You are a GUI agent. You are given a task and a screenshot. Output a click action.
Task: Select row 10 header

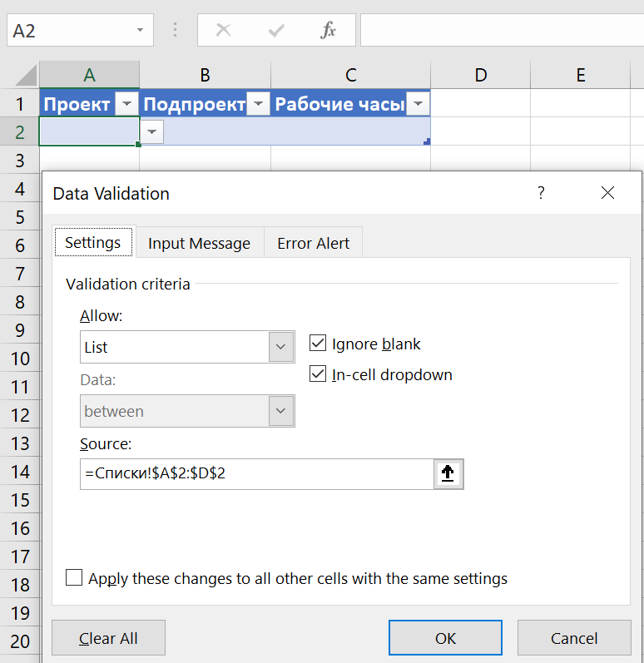(x=19, y=359)
